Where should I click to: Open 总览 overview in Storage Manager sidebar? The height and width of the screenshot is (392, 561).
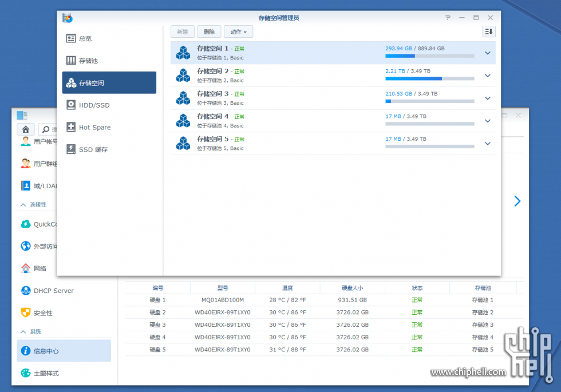(x=109, y=38)
